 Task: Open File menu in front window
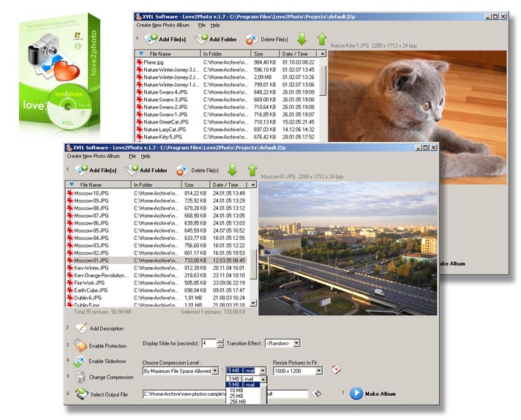pyautogui.click(x=132, y=156)
